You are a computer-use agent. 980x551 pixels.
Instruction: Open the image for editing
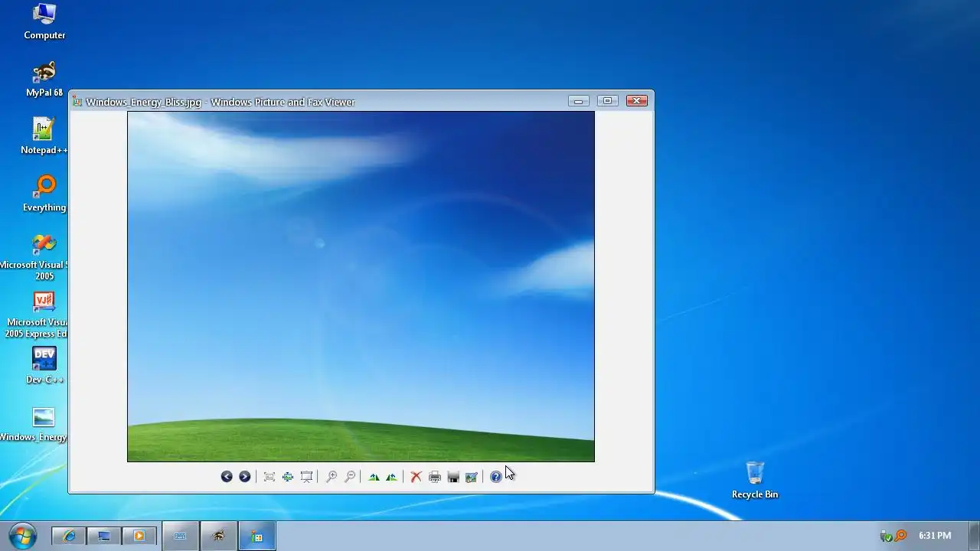click(472, 477)
